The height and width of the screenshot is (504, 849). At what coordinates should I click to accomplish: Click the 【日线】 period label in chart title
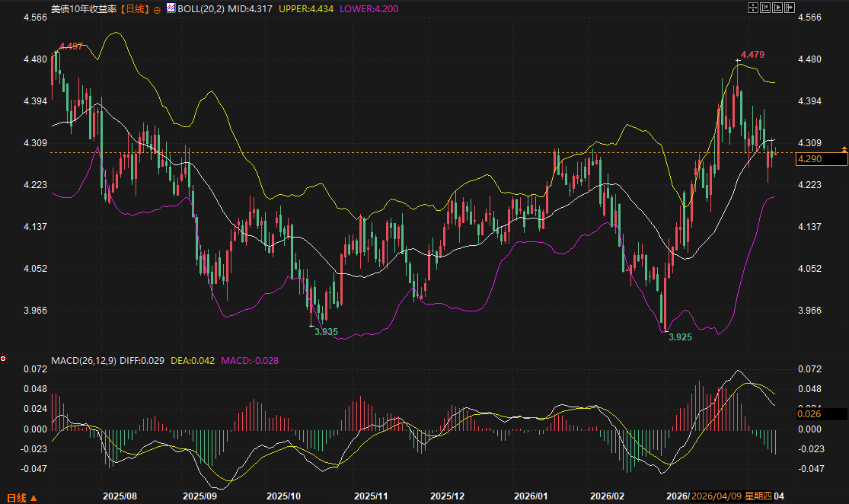[135, 8]
